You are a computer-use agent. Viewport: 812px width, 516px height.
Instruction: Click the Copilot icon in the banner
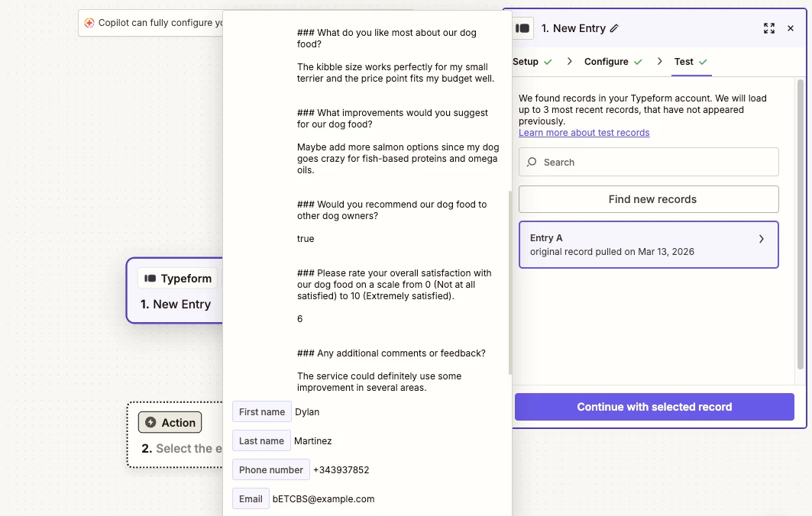(x=89, y=23)
